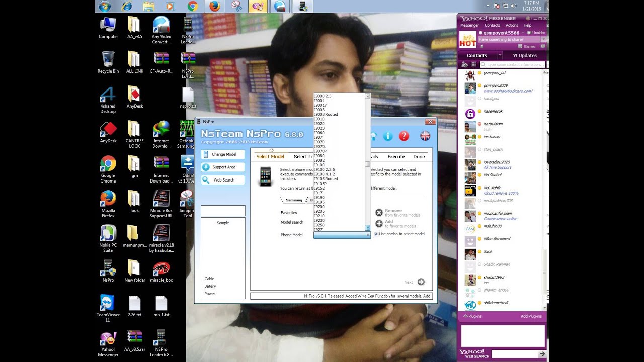Click the blue info icon in NsPro
Viewport: 644px width, 362px height.
point(388,136)
